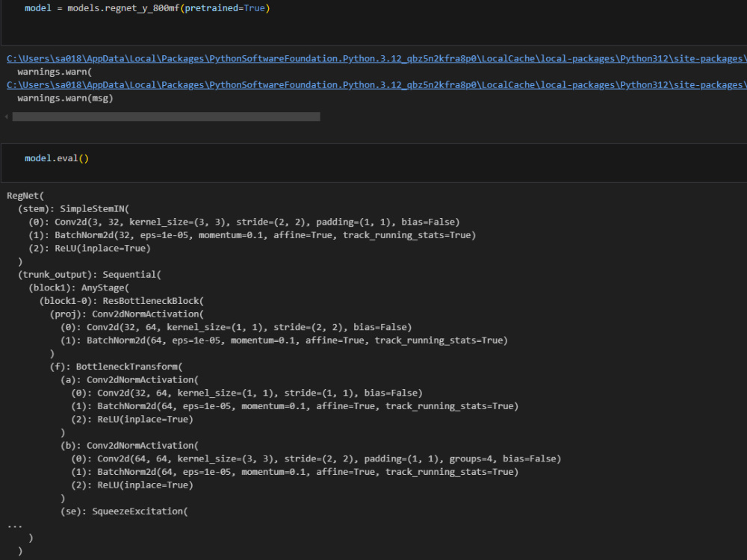The height and width of the screenshot is (560, 747).
Task: Click the "(stem): SimpleStemIN(" line
Action: pos(73,208)
